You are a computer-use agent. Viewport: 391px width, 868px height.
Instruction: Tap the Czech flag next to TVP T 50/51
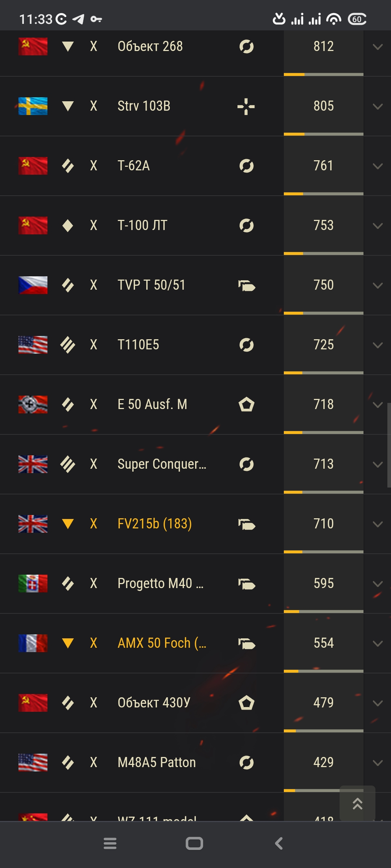coord(33,285)
